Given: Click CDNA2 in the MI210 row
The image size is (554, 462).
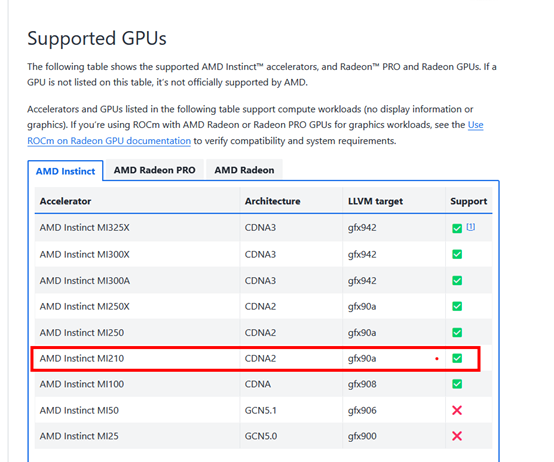Looking at the screenshot, I should (x=260, y=359).
